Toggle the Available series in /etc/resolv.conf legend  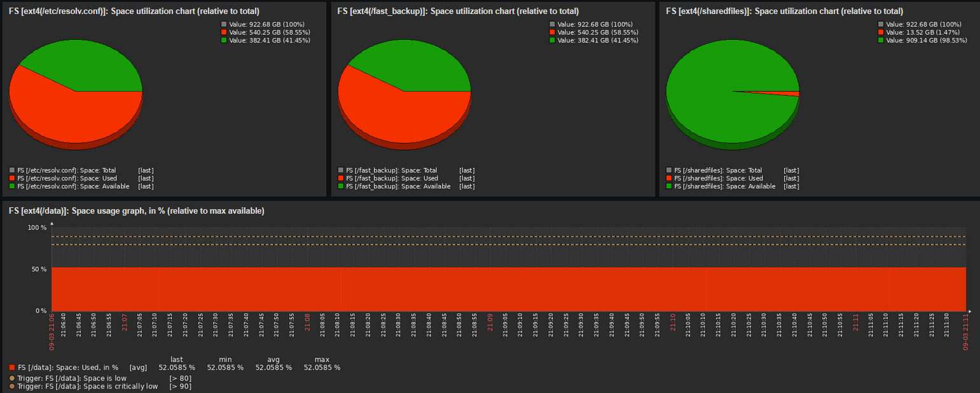pyautogui.click(x=11, y=186)
